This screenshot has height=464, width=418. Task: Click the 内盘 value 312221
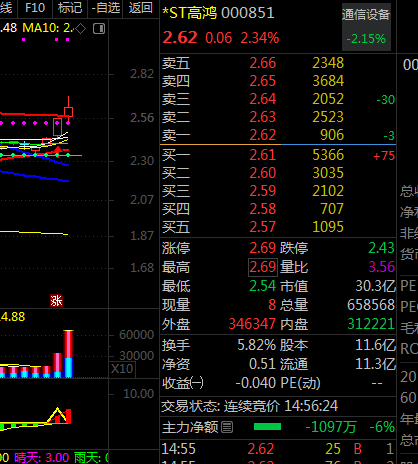(371, 324)
